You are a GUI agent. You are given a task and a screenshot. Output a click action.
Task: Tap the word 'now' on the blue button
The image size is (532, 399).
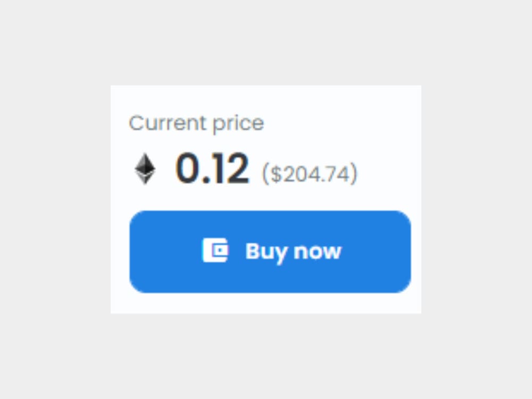tap(317, 252)
